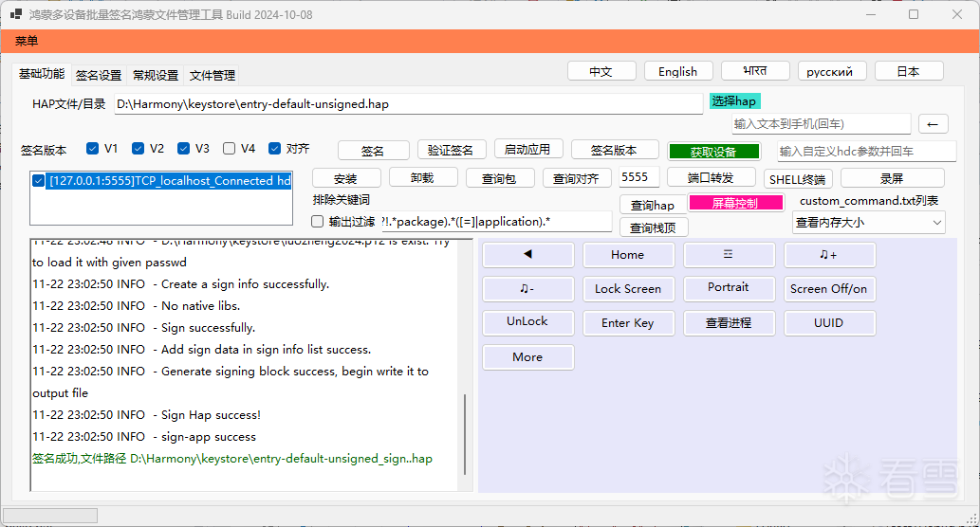The height and width of the screenshot is (527, 980).
Task: Click the green 签名成功 file path line
Action: tap(232, 459)
